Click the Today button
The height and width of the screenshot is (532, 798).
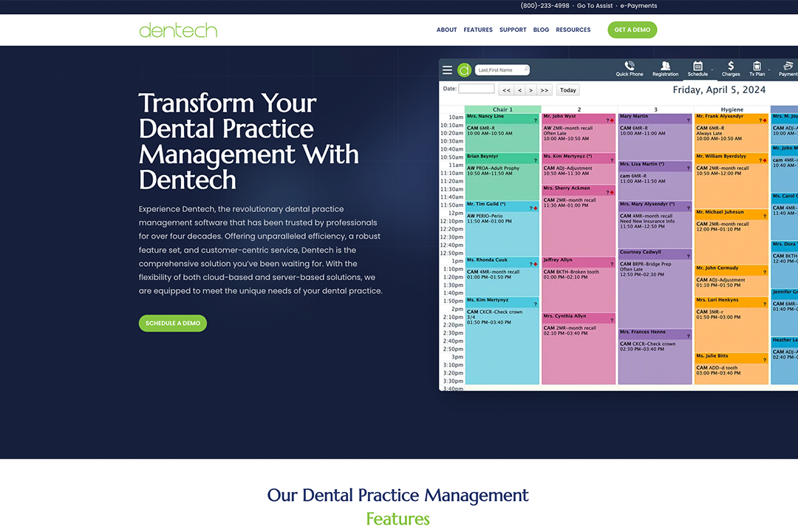click(568, 90)
